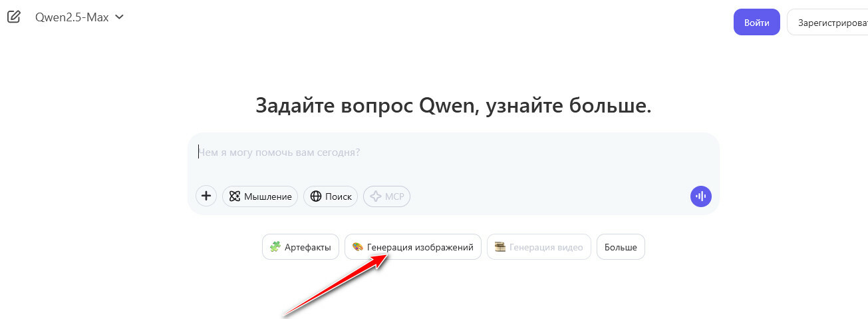868x319 pixels.
Task: Toggle the MCP option
Action: coord(387,196)
